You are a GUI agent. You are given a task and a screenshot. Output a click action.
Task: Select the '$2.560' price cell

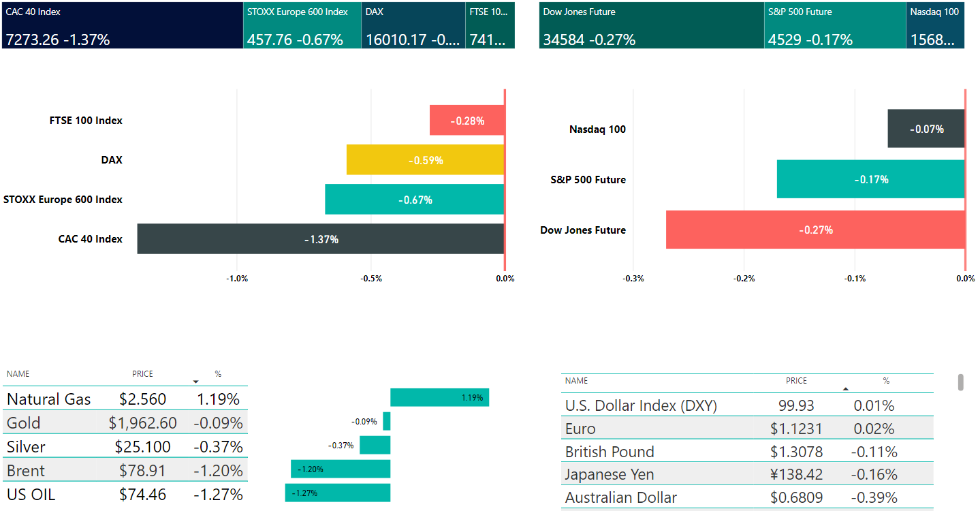pos(142,399)
